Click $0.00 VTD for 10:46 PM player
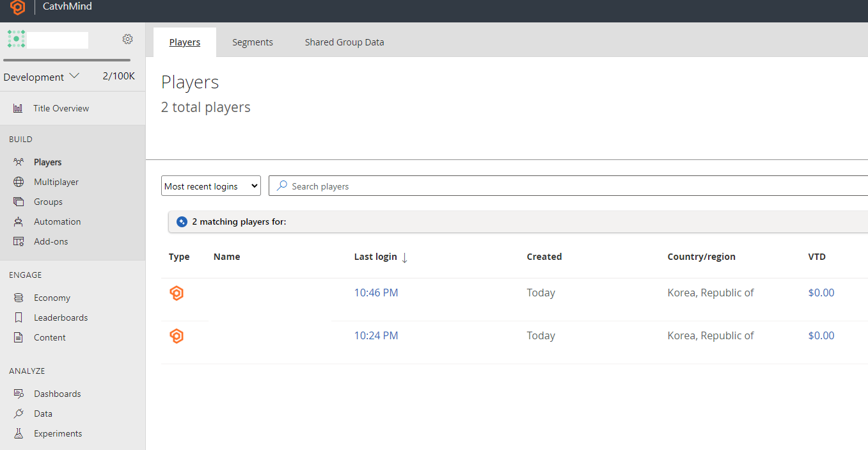Viewport: 868px width, 450px height. point(821,293)
